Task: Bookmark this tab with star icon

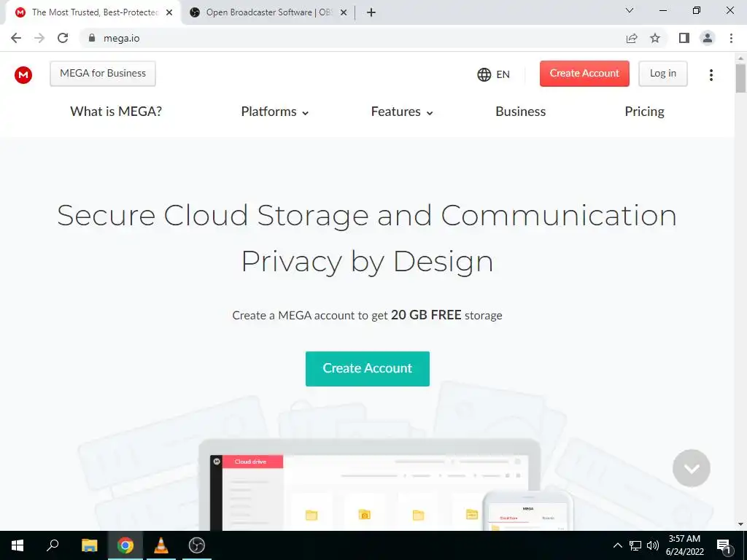Action: click(x=655, y=38)
